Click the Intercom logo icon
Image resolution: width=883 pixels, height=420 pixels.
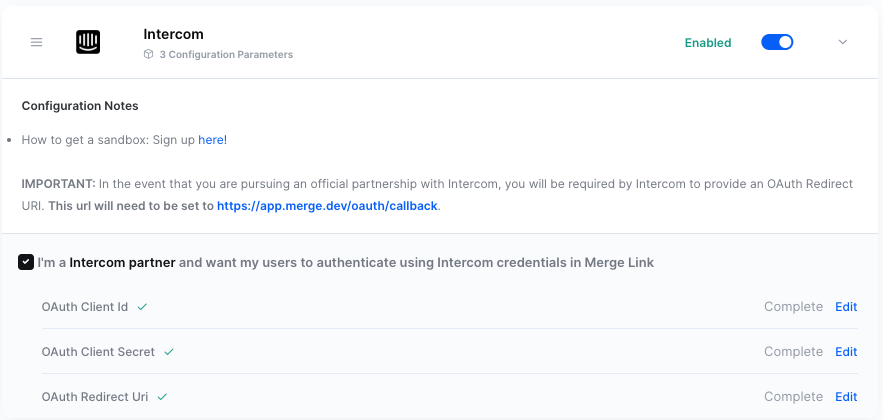coord(88,42)
